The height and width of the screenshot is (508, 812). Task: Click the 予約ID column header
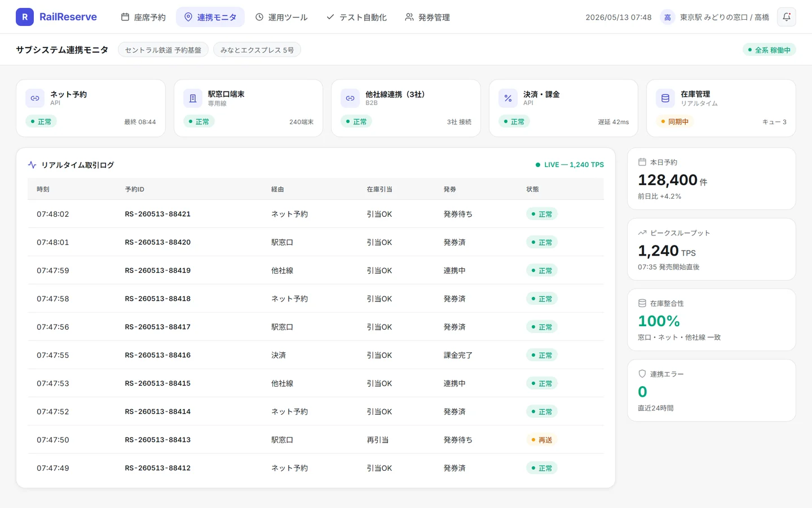tap(135, 189)
